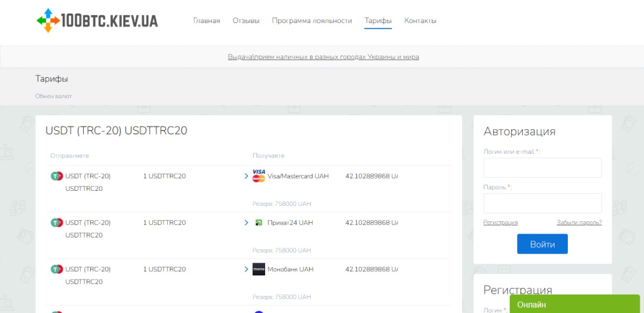Viewport: 644px width, 313px height.
Task: Go to Программа лояльности page
Action: 312,21
